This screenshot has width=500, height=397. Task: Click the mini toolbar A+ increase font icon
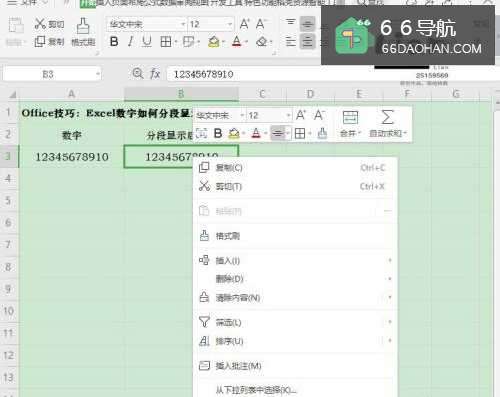[x=301, y=115]
